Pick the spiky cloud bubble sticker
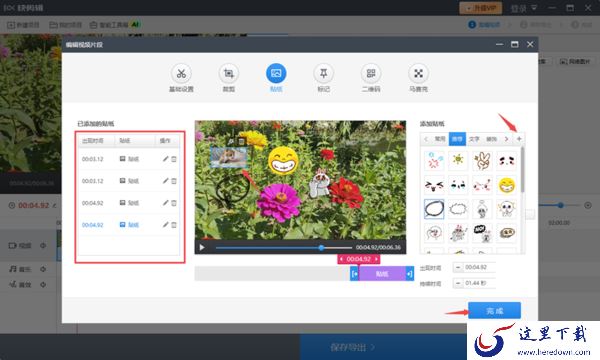The width and height of the screenshot is (600, 360). 458,209
